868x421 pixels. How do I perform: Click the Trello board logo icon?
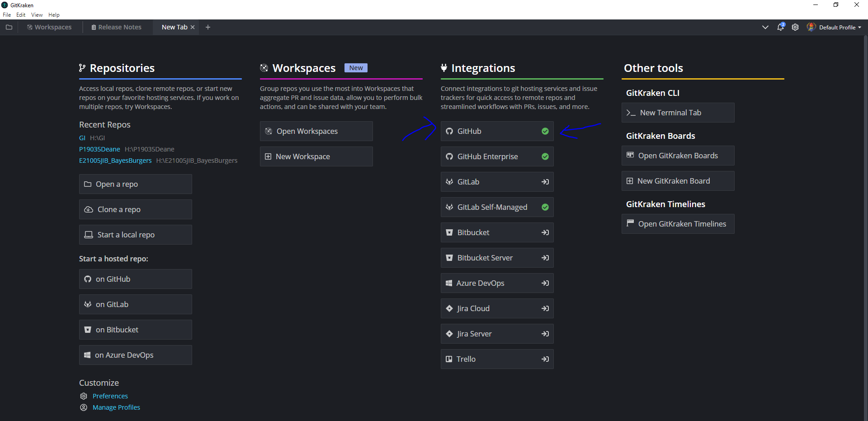click(x=449, y=359)
